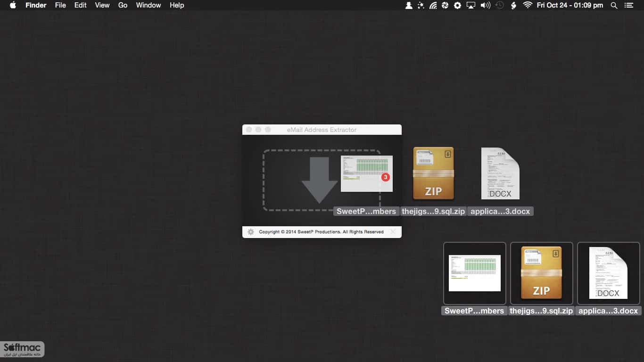Open the Apple menu

[13, 5]
